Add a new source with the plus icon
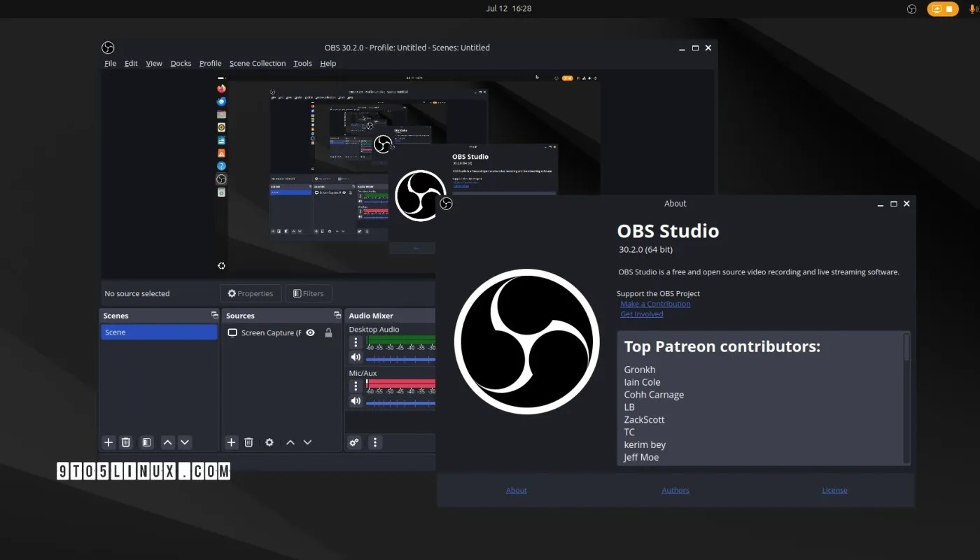Screen dimensions: 980x560 pos(231,442)
